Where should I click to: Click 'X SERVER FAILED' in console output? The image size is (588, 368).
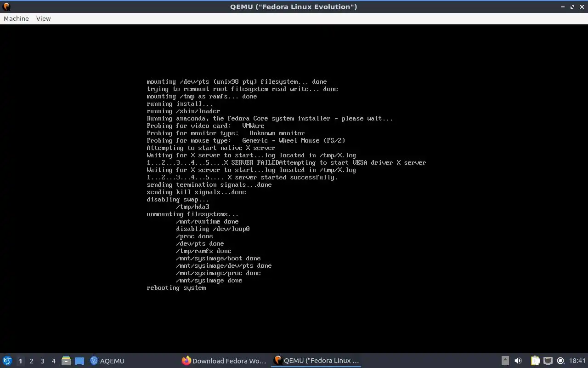coord(251,162)
